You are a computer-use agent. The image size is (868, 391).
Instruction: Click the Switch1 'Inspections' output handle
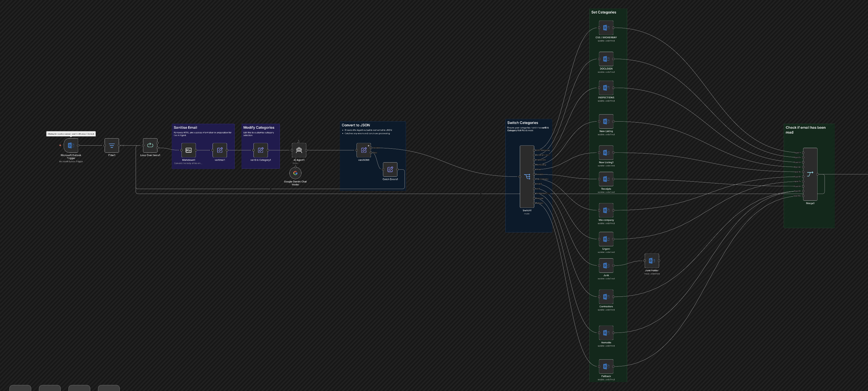534,160
